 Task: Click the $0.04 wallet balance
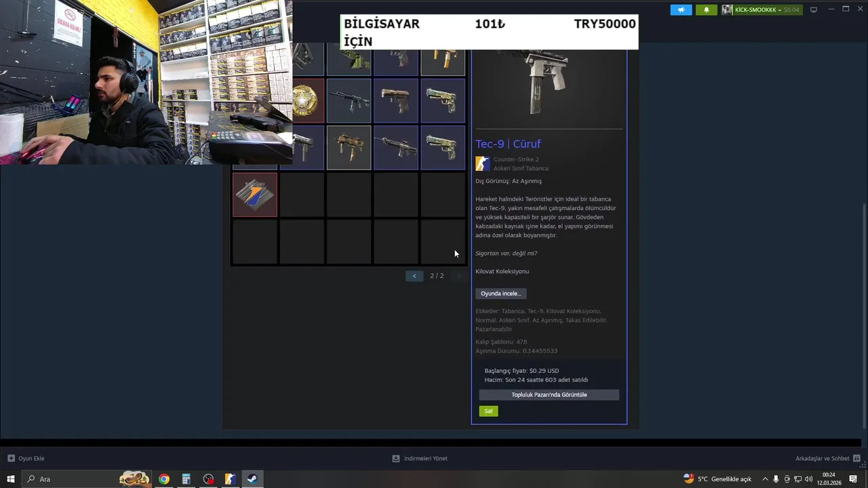coord(791,9)
